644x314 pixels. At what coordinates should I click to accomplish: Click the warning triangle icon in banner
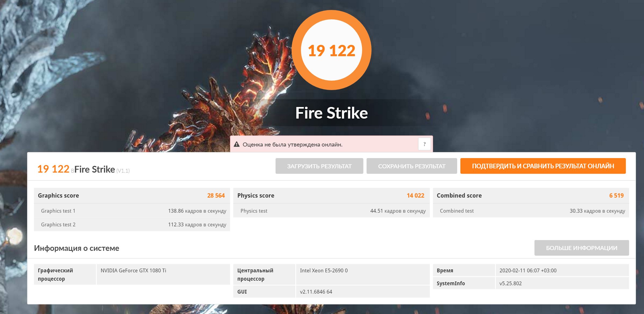coord(237,144)
